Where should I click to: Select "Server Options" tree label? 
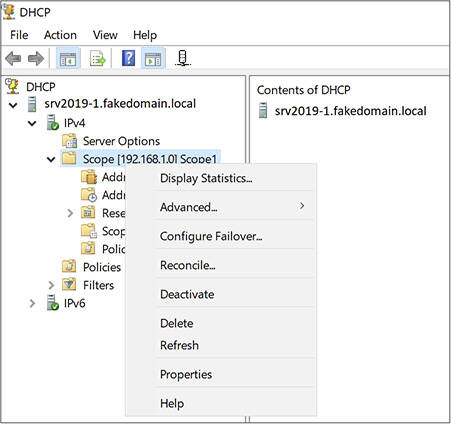point(121,141)
